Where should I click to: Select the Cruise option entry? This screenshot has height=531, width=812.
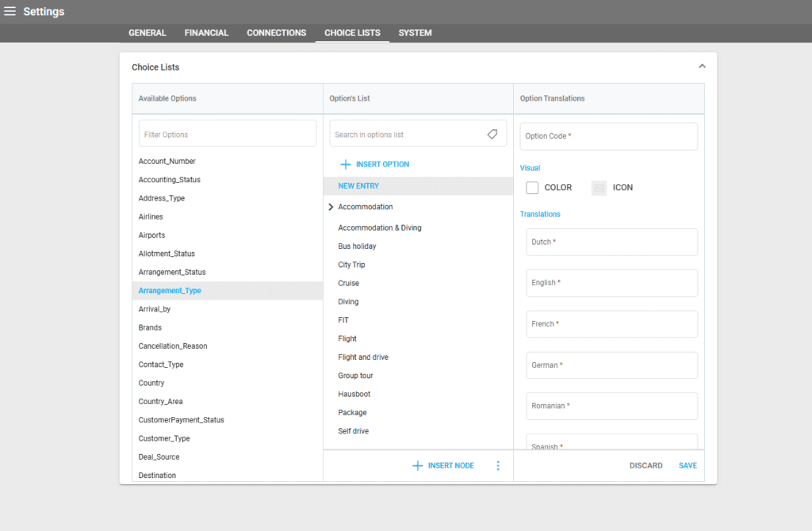[348, 283]
